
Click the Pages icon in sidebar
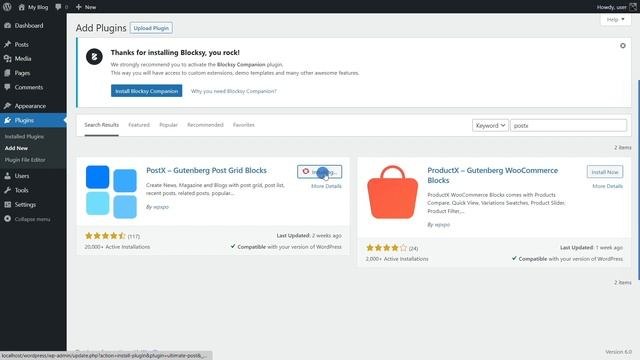tap(7, 73)
